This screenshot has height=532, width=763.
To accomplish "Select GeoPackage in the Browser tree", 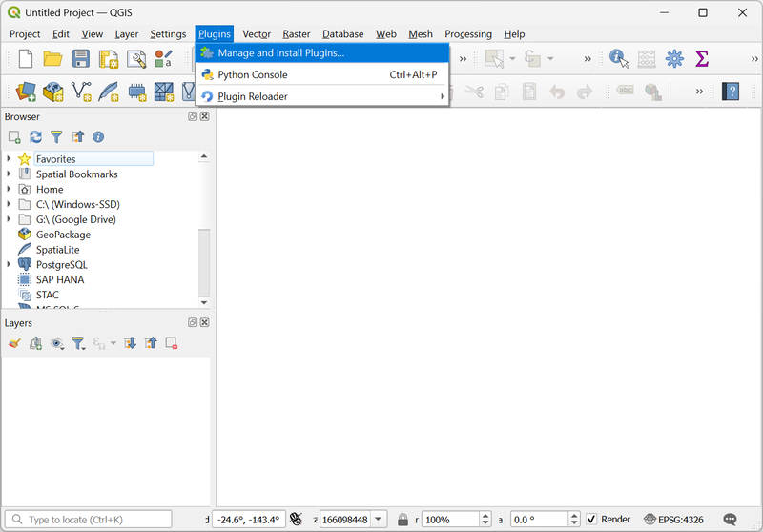I will [63, 235].
